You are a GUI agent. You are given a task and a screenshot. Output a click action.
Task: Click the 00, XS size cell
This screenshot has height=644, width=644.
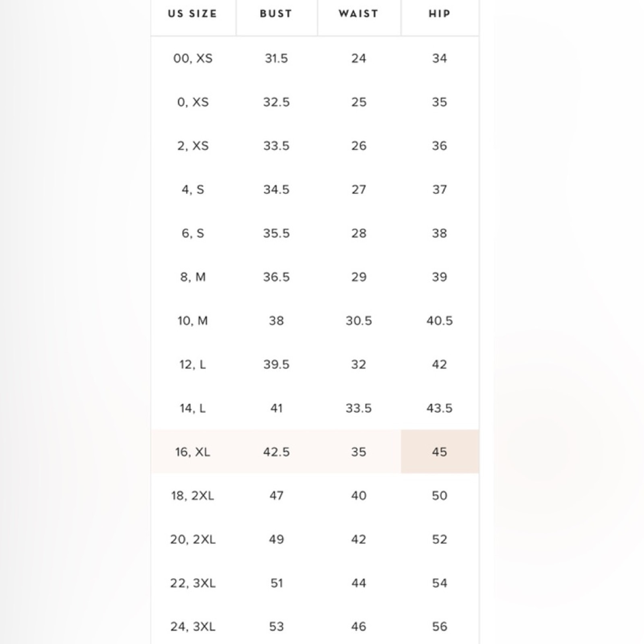point(193,58)
